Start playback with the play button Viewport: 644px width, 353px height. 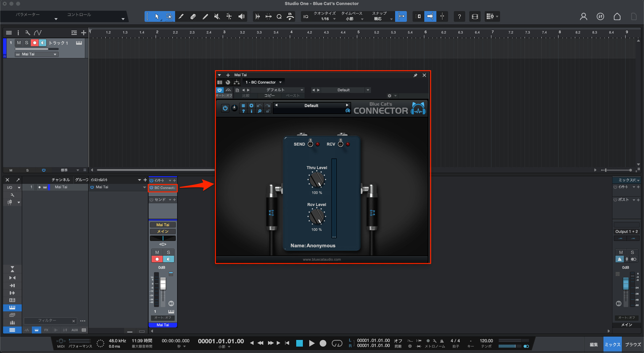(x=312, y=343)
